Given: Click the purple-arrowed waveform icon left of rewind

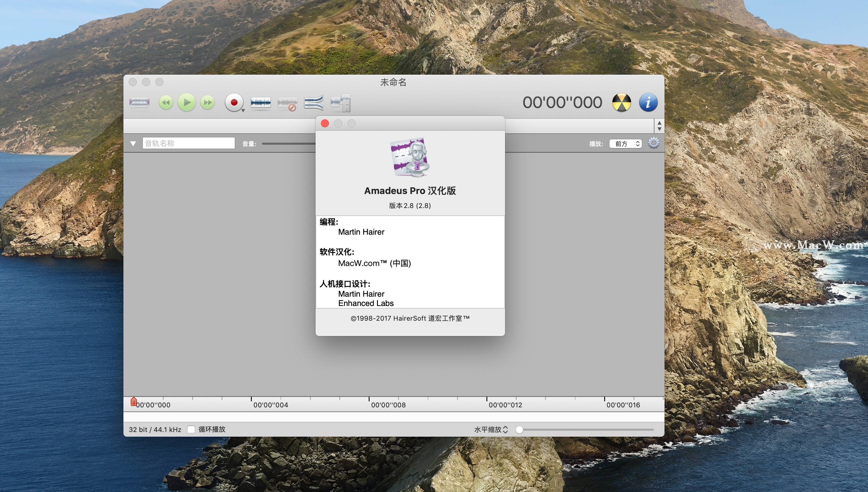Looking at the screenshot, I should coord(139,102).
